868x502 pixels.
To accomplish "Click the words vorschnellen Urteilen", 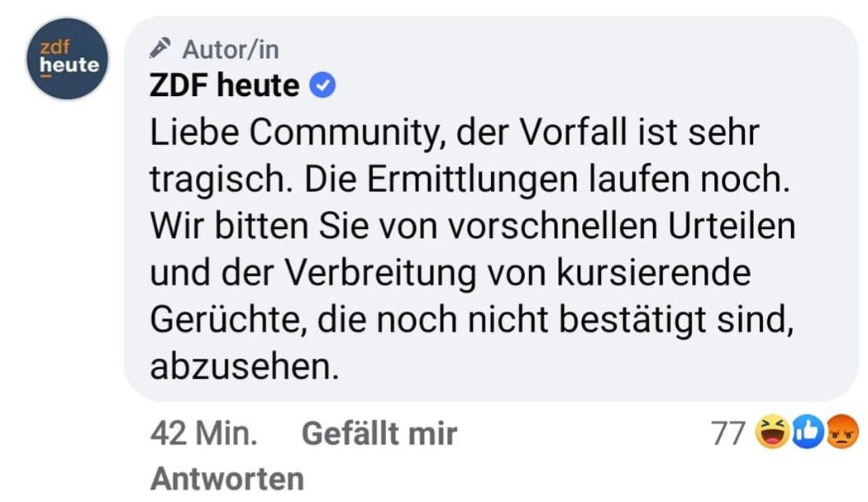I will click(x=622, y=226).
